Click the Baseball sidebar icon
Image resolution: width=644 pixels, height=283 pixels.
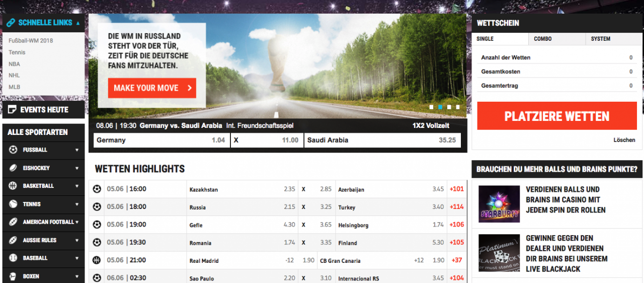pos(13,258)
